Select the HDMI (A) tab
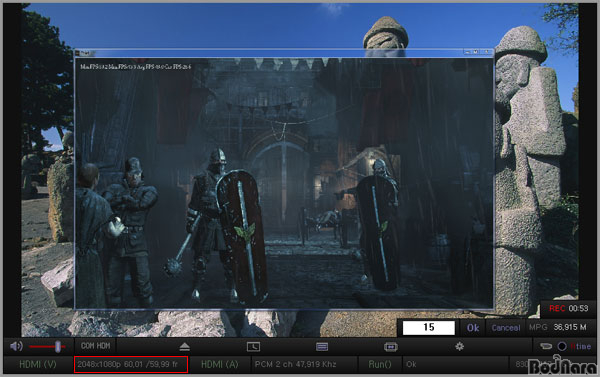600x377 pixels. (x=220, y=364)
